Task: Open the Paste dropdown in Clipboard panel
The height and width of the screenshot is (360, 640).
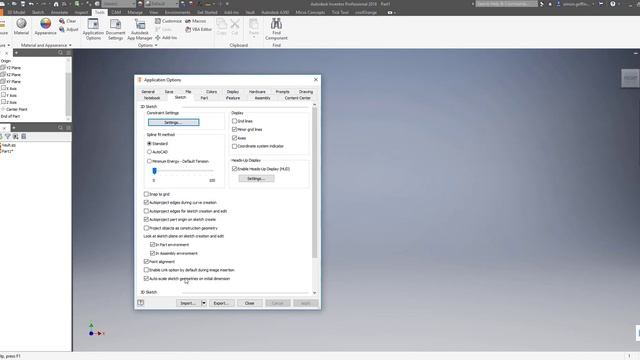Action: click(254, 36)
